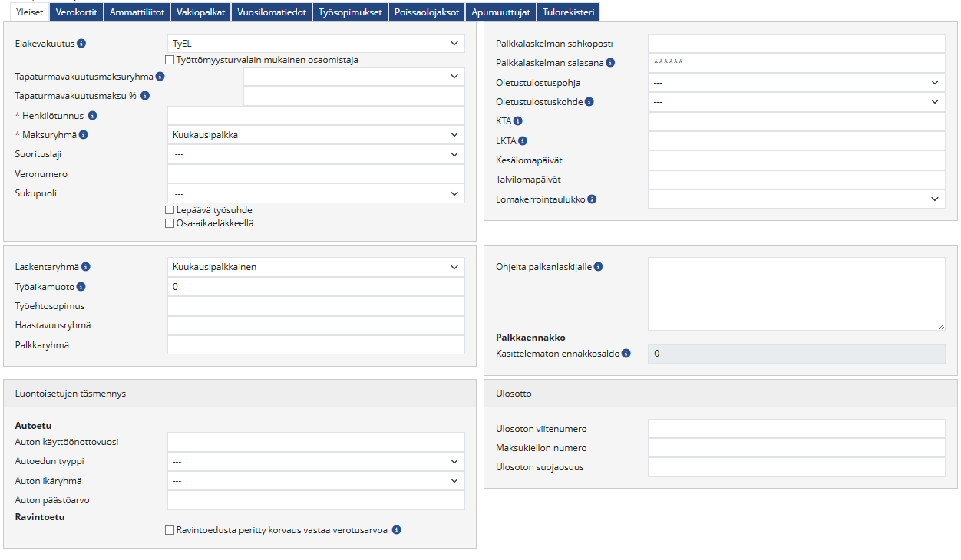Tick the Lepäävä työsuhde checkbox

click(x=170, y=210)
